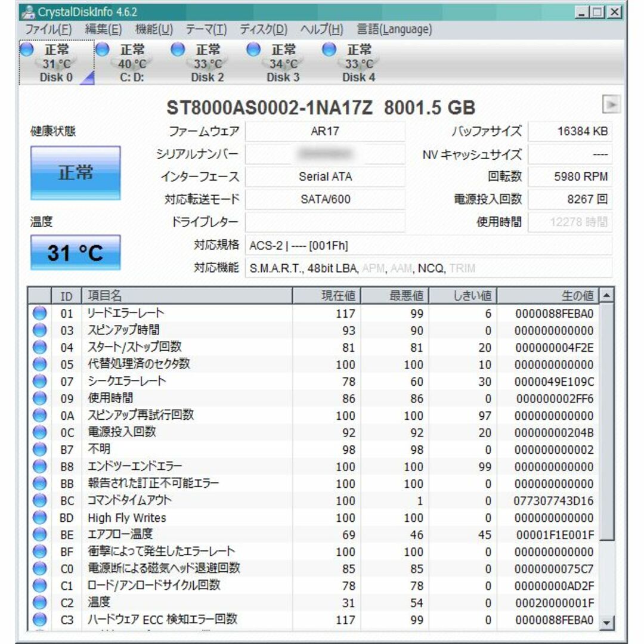The width and height of the screenshot is (644, 644).
Task: Click the S.M.A.R.T. supported features field
Action: click(429, 268)
